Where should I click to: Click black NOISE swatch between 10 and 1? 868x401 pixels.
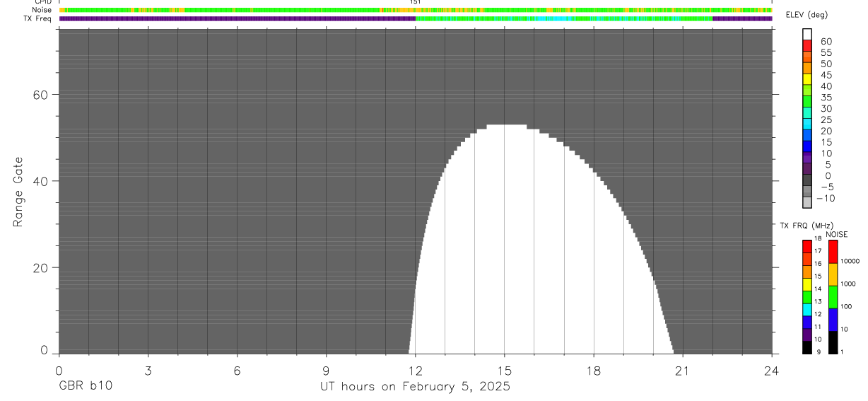pos(833,341)
